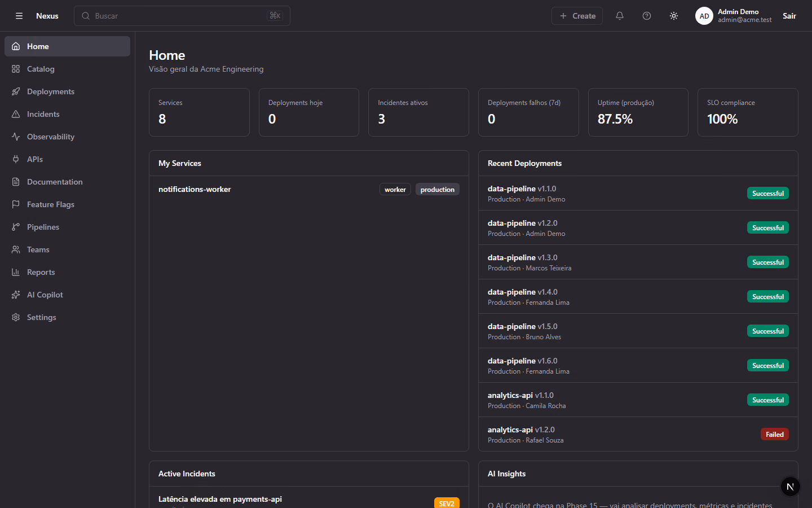Click the Incidentes ativos stat card

click(418, 112)
